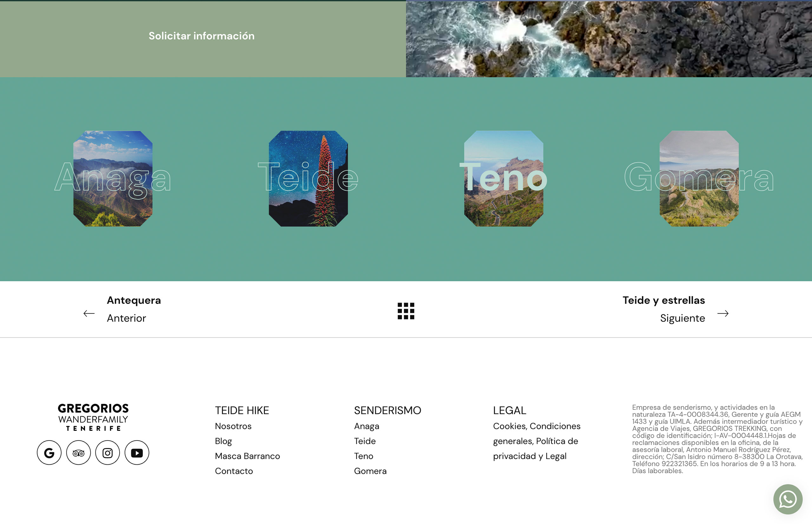Open Blog footer link
The width and height of the screenshot is (812, 524).
pyautogui.click(x=223, y=441)
